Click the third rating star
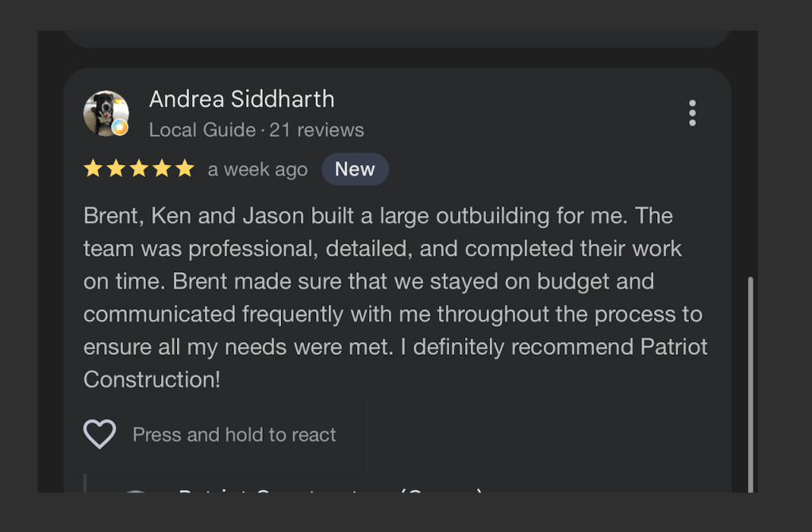Image resolution: width=812 pixels, height=532 pixels. pyautogui.click(x=139, y=169)
